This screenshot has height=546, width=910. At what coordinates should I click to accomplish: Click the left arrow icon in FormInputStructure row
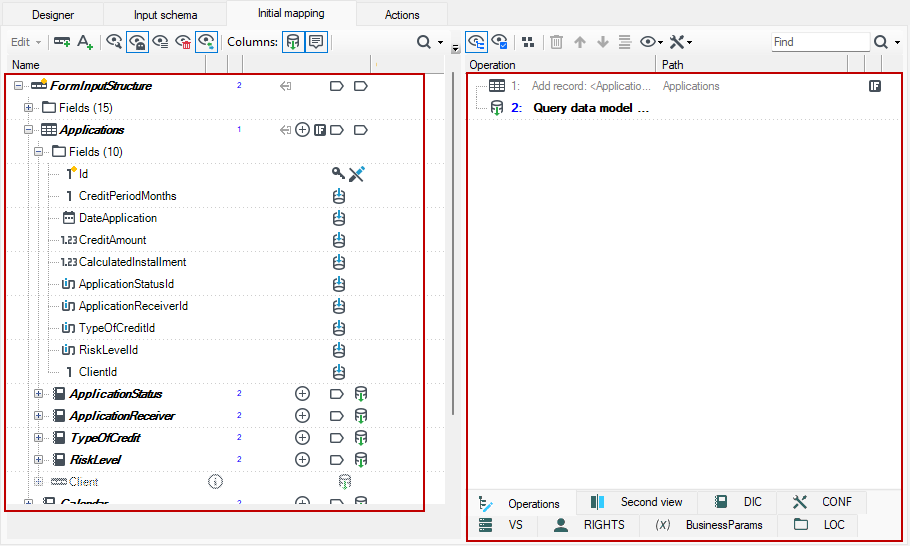(x=286, y=86)
